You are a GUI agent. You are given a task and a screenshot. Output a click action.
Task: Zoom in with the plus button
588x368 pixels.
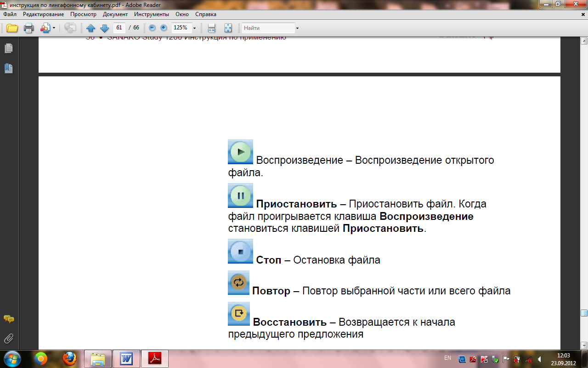click(x=163, y=28)
